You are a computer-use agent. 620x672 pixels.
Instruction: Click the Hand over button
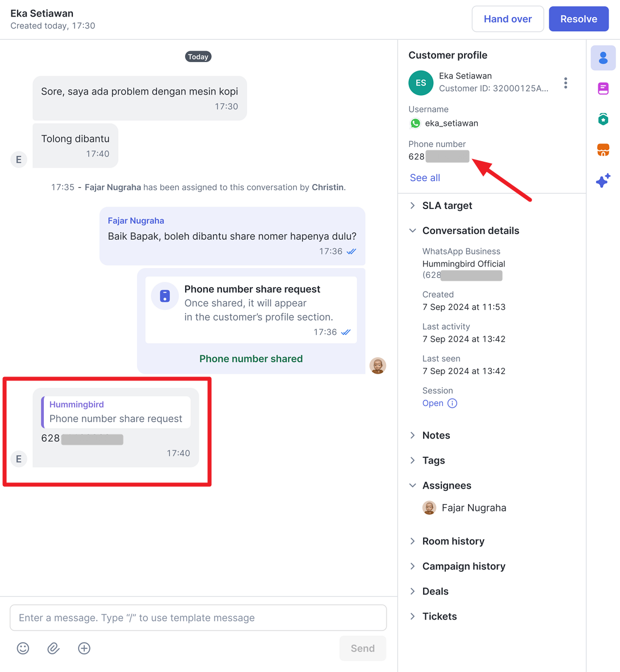508,19
